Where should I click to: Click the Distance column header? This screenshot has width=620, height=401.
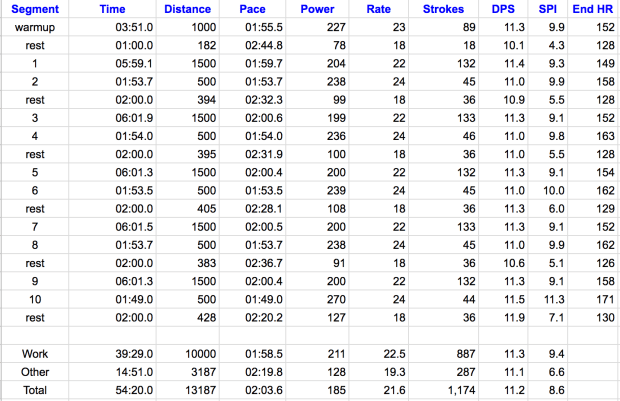pyautogui.click(x=187, y=11)
